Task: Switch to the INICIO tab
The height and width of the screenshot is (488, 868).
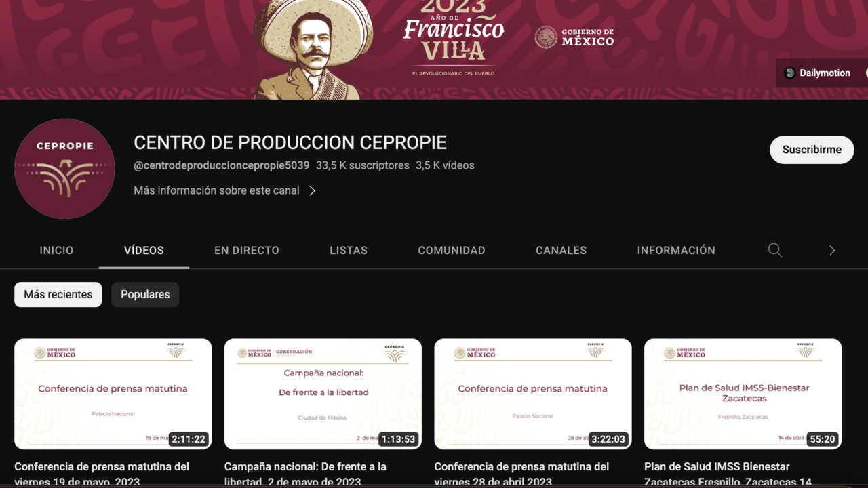Action: 56,250
